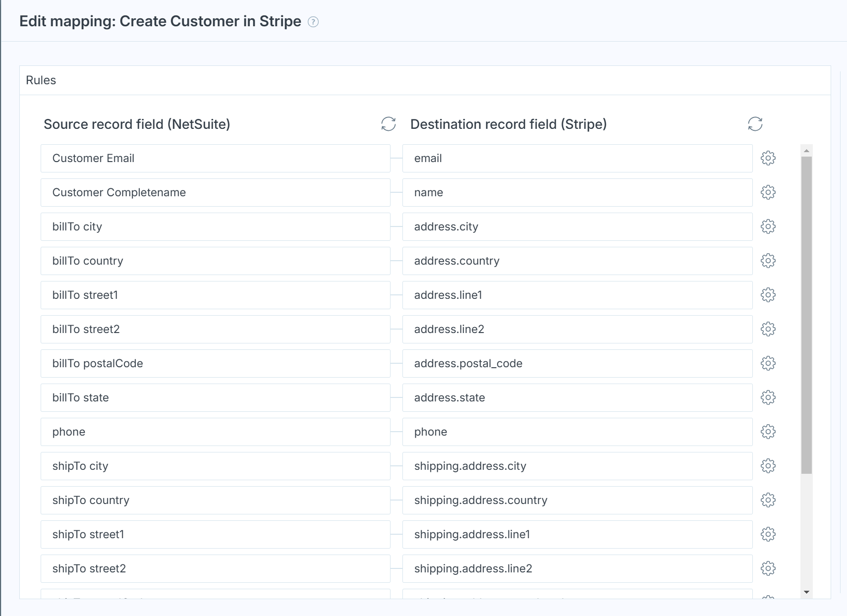This screenshot has height=616, width=847.
Task: Select the shipTo country source field
Action: (x=215, y=501)
